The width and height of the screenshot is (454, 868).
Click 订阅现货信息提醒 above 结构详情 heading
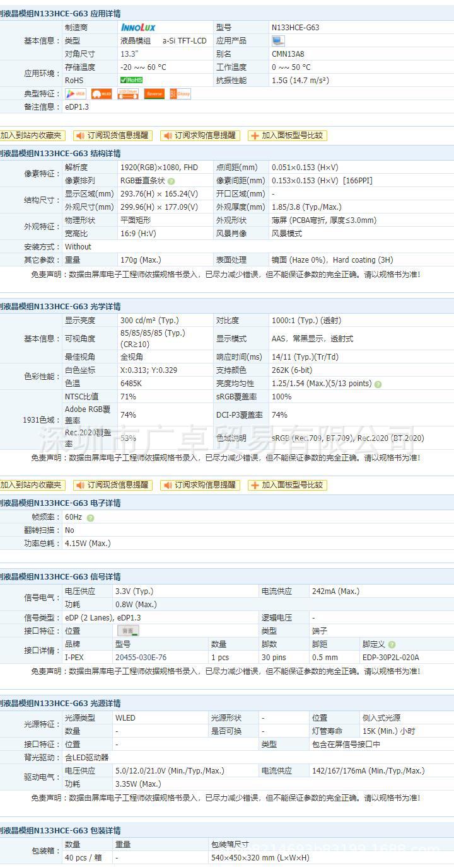click(113, 135)
